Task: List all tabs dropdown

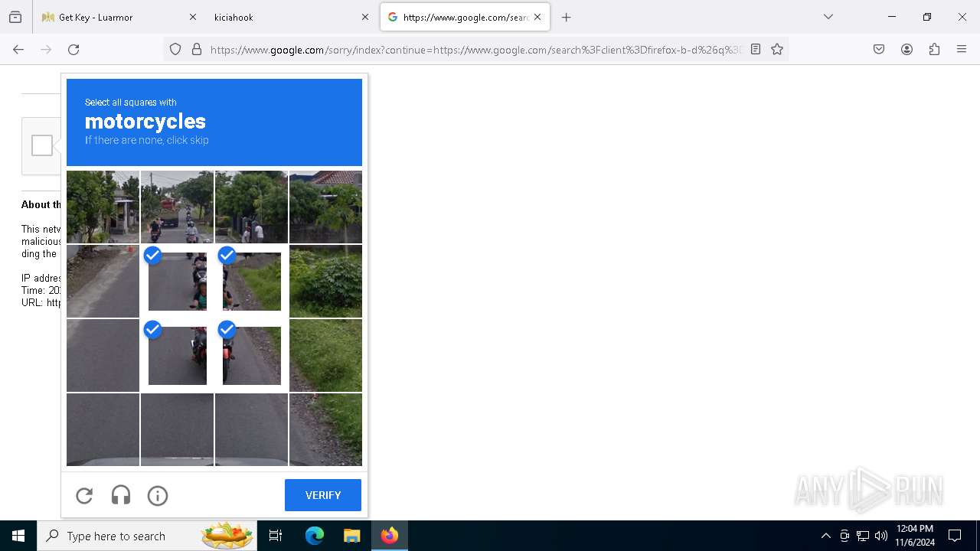Action: click(x=828, y=17)
